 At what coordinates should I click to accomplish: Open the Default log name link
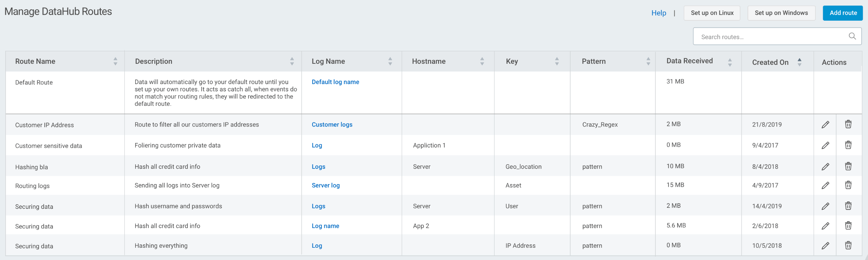[335, 82]
